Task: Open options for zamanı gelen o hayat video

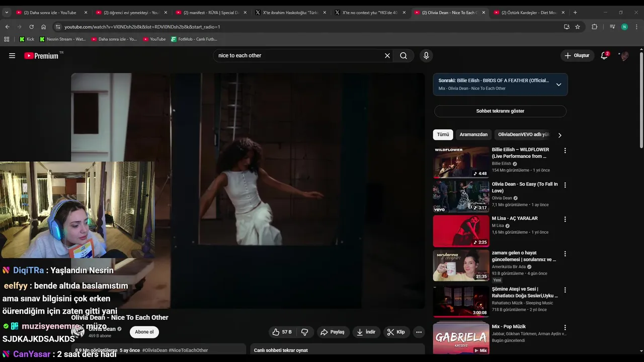Action: pyautogui.click(x=565, y=254)
